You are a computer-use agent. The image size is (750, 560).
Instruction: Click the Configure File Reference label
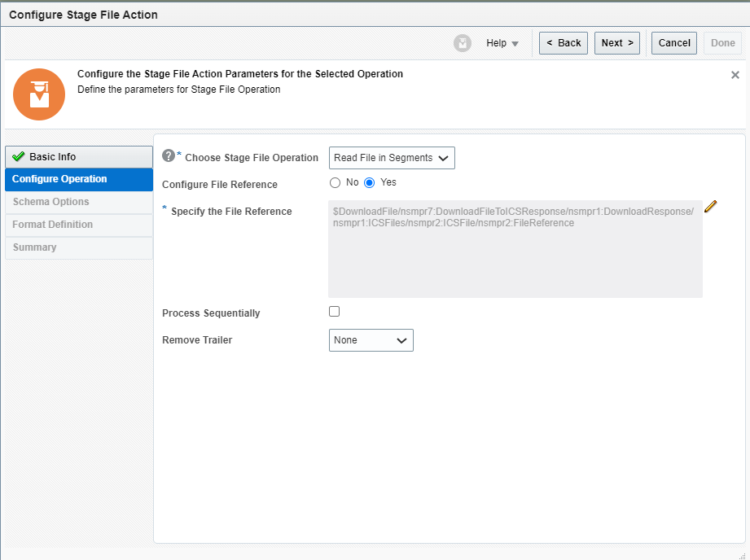pyautogui.click(x=220, y=185)
